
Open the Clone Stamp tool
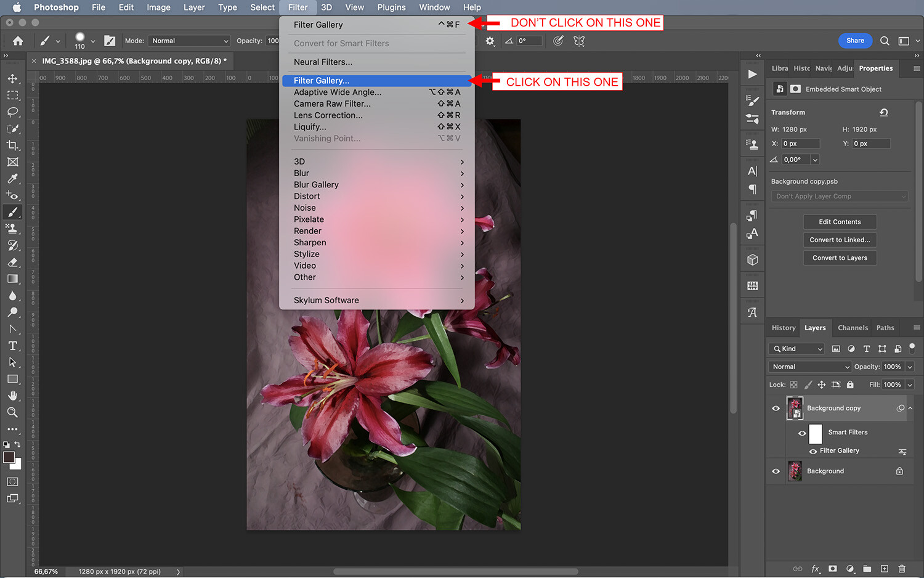(x=12, y=228)
